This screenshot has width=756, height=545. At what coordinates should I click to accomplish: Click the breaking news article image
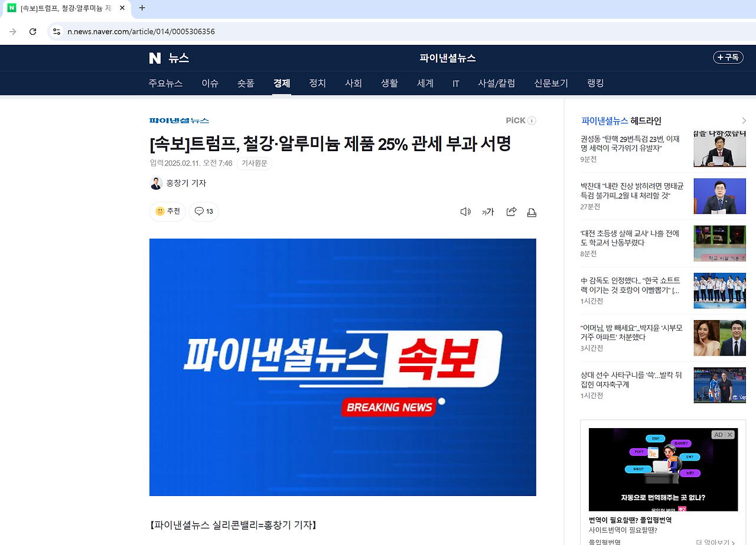coord(343,367)
